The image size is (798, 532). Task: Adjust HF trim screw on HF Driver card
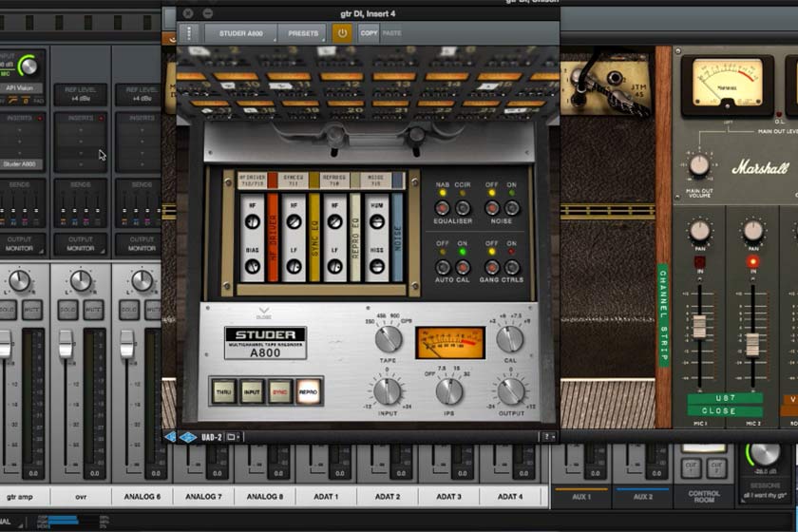point(253,222)
